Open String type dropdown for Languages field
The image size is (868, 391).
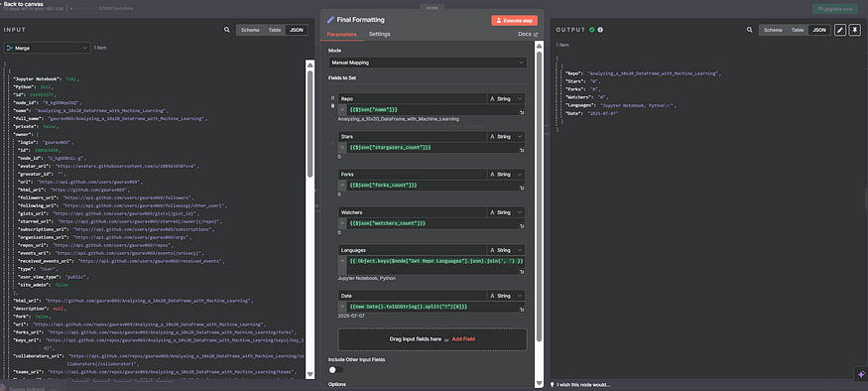(506, 250)
